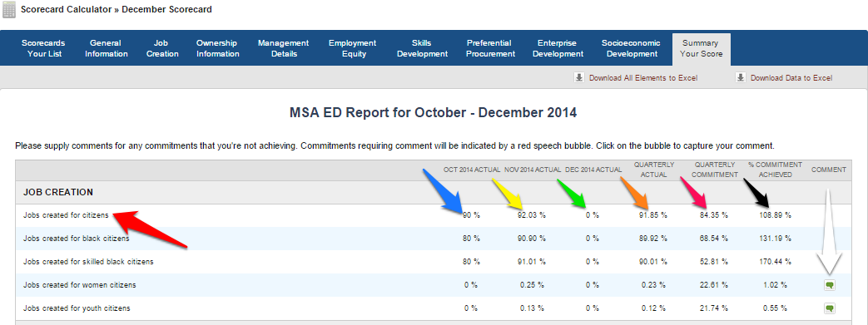Select the Ownership Information tab
This screenshot has width=868, height=325.
coord(217,48)
